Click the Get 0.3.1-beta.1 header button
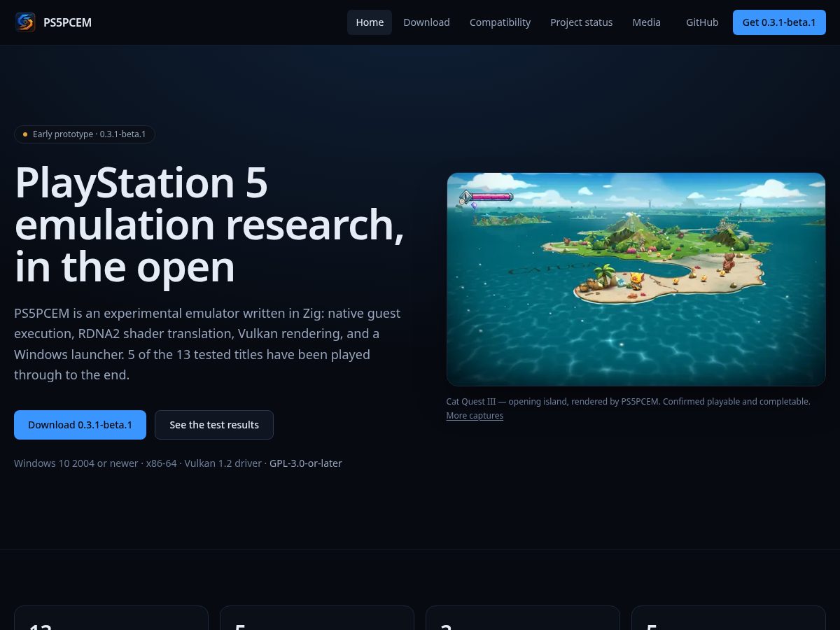This screenshot has width=840, height=630. pyautogui.click(x=779, y=22)
